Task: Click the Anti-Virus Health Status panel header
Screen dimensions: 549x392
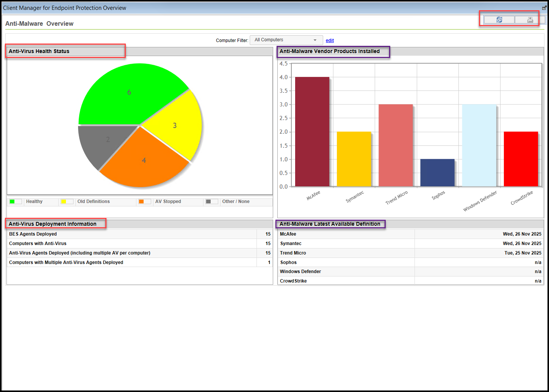Action: point(39,51)
